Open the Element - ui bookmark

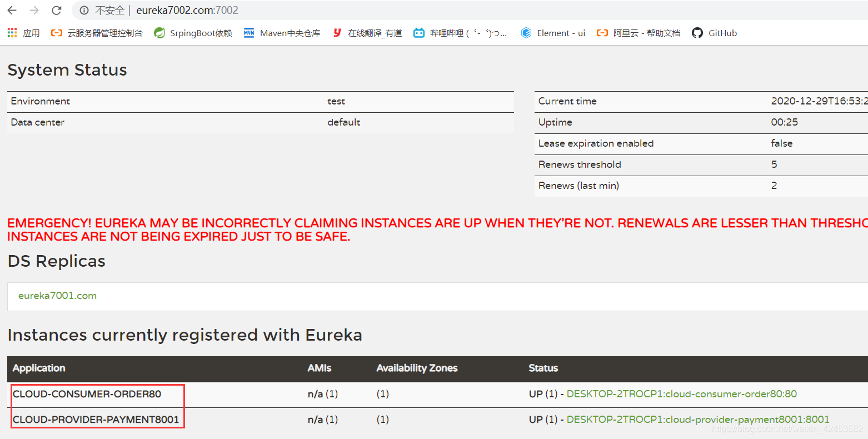pos(553,33)
